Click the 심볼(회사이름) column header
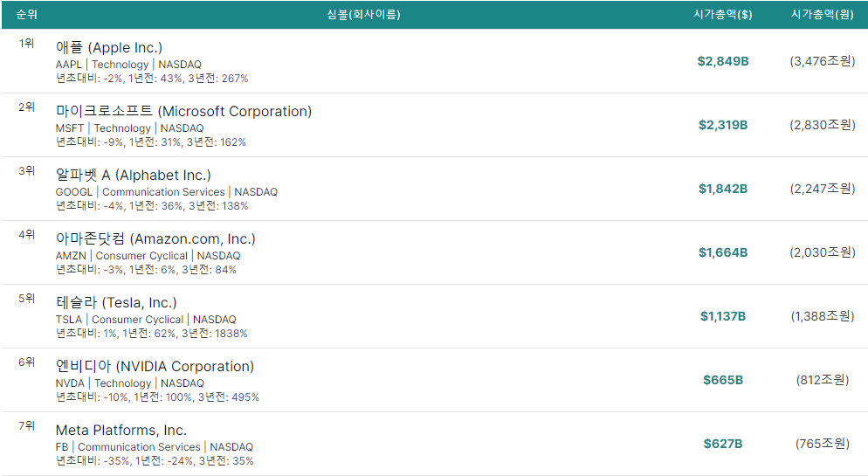This screenshot has width=868, height=476. [x=363, y=14]
